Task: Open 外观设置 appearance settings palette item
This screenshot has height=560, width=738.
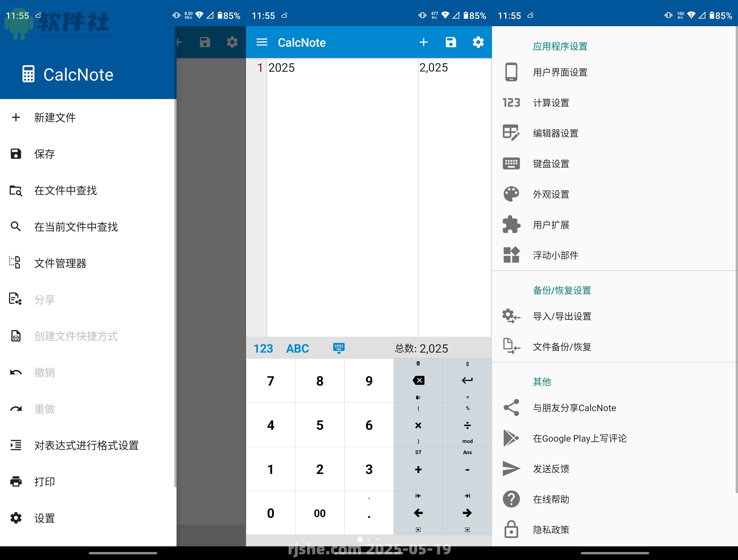Action: tap(551, 194)
